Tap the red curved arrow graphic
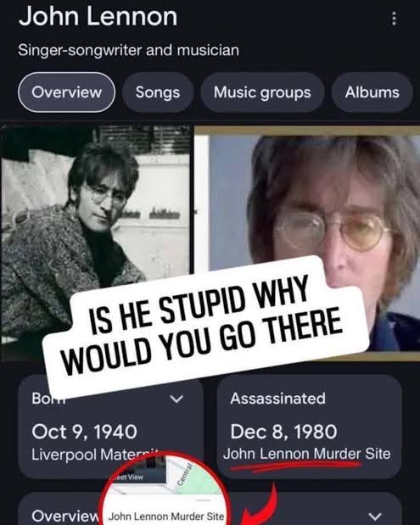The height and width of the screenshot is (525, 420). [x=260, y=504]
